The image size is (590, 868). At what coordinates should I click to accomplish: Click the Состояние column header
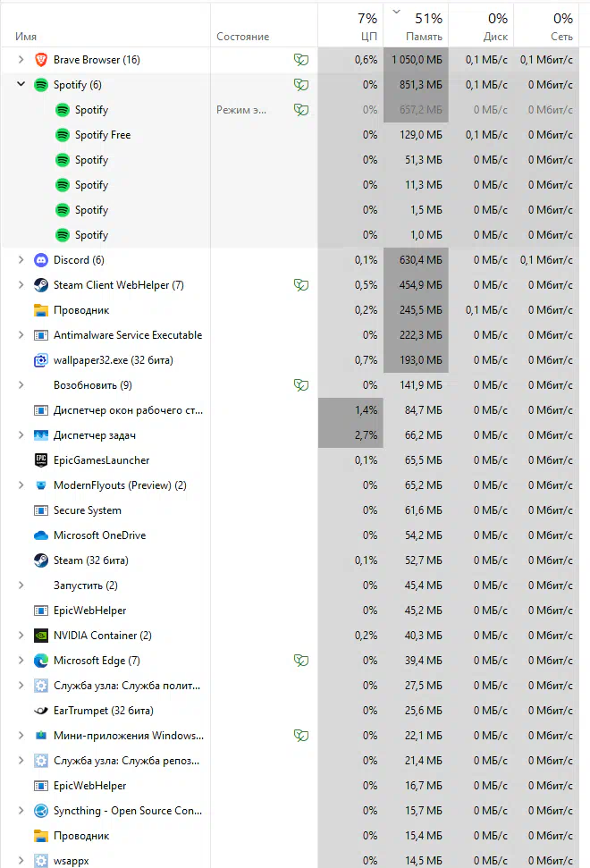tap(264, 25)
